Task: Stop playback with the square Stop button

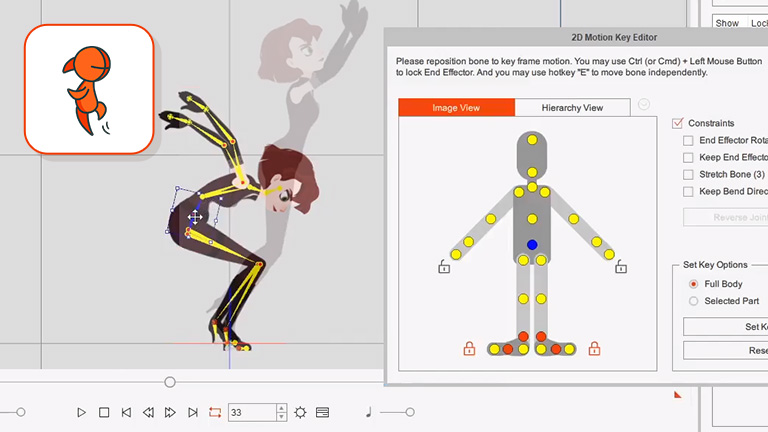Action: tap(104, 412)
